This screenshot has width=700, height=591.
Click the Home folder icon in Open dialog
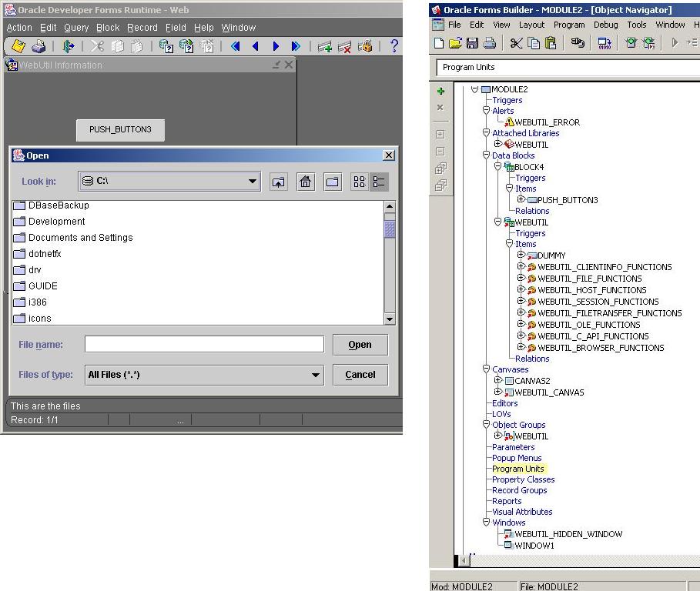pos(306,182)
